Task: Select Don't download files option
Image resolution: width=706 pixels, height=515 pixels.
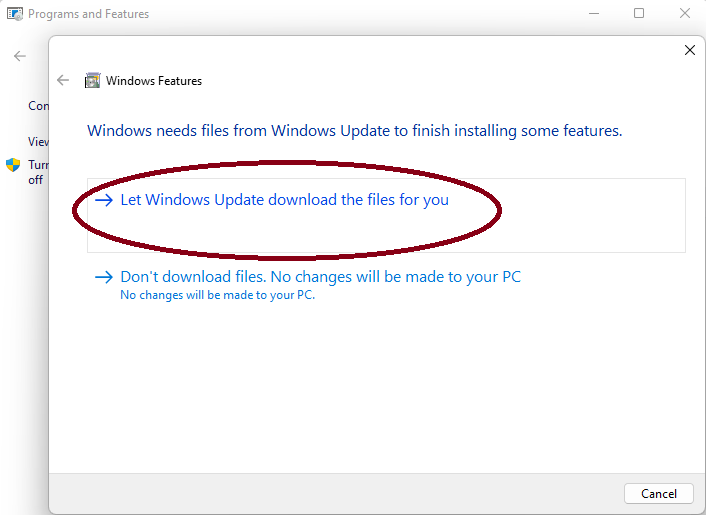Action: 320,277
